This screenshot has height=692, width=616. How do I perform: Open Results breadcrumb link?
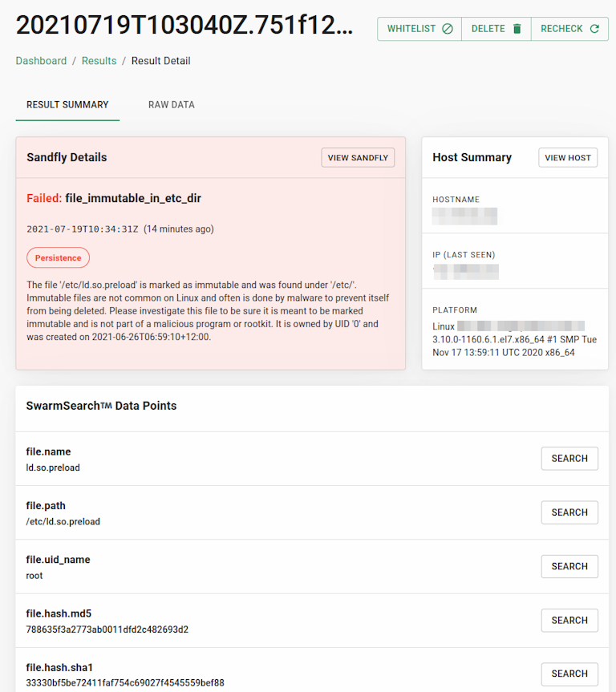(99, 61)
